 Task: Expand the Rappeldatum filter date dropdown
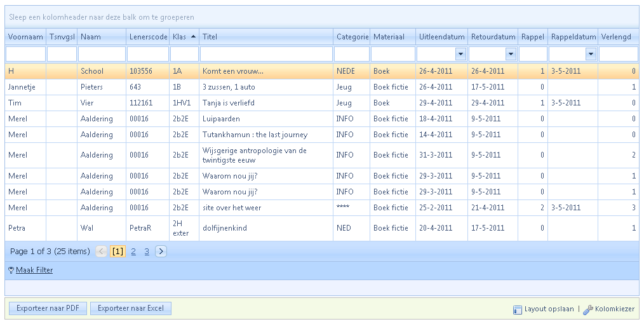[591, 55]
